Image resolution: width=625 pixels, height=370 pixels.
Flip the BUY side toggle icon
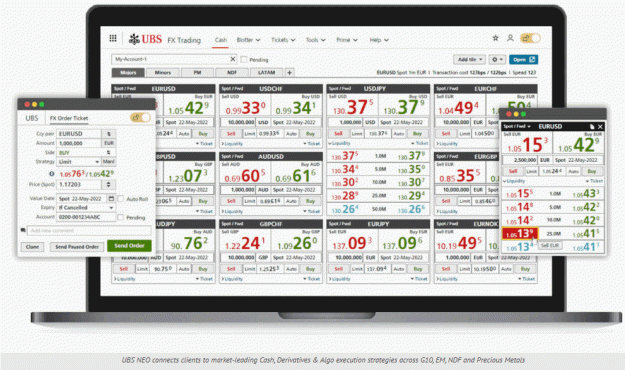108,153
